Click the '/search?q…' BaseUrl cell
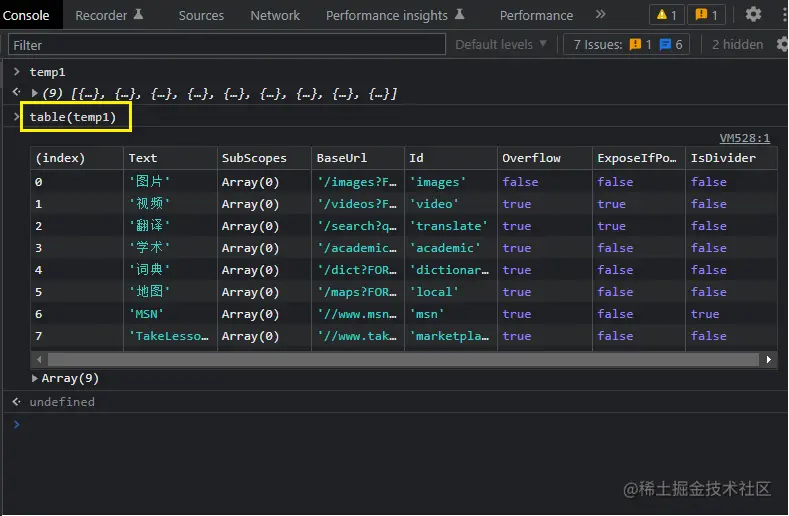The height and width of the screenshot is (516, 789). click(x=358, y=226)
